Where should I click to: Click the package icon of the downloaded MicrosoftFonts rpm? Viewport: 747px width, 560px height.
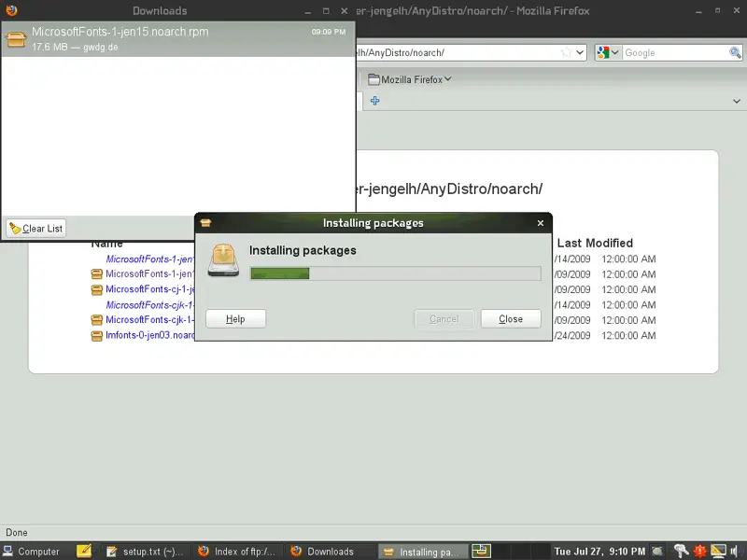16,39
